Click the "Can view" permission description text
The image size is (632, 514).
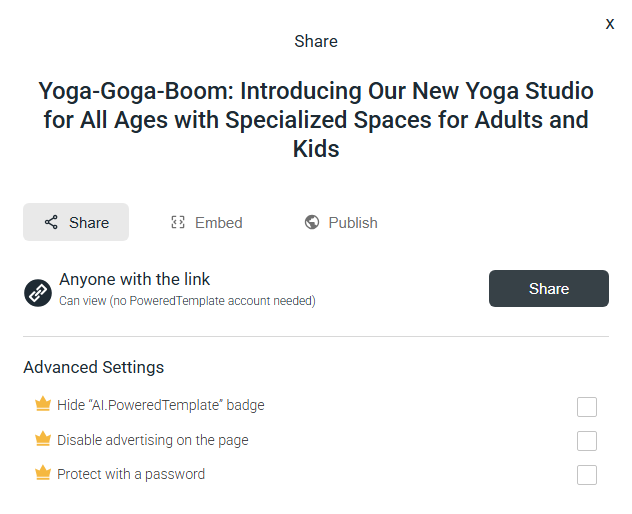[187, 301]
